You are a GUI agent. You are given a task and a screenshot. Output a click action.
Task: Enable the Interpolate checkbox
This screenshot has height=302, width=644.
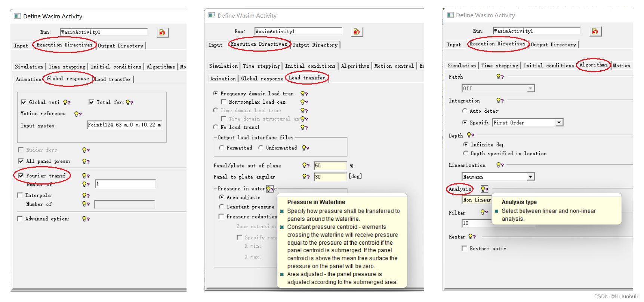20,195
